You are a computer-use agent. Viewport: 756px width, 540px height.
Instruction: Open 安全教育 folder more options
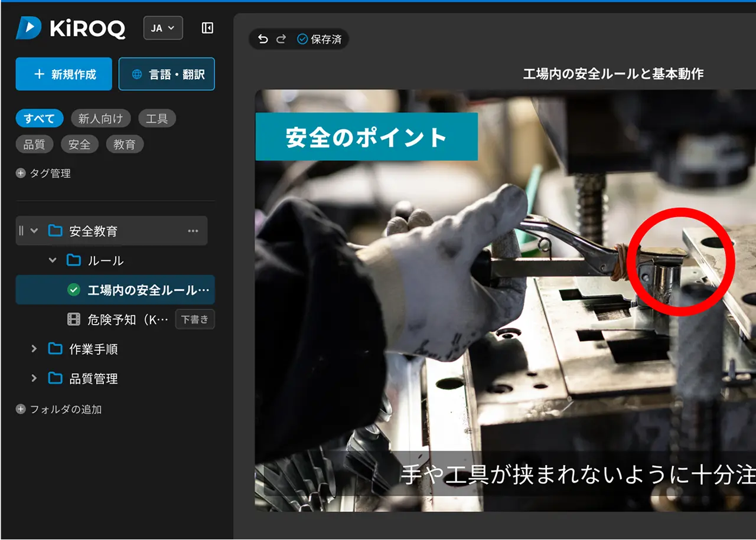[x=193, y=231]
